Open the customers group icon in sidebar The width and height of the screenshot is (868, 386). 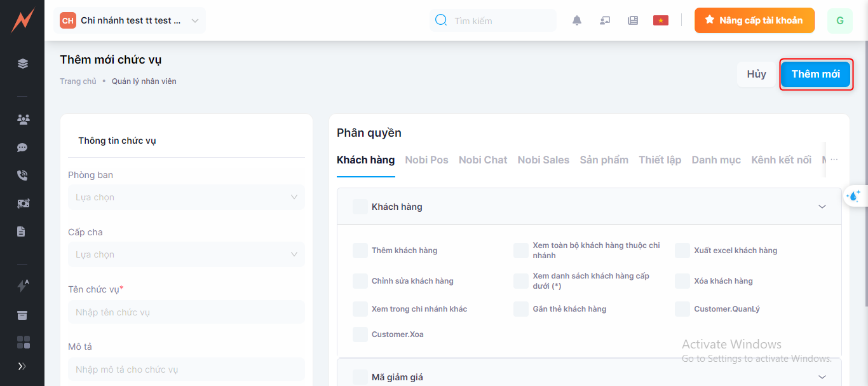coord(23,120)
